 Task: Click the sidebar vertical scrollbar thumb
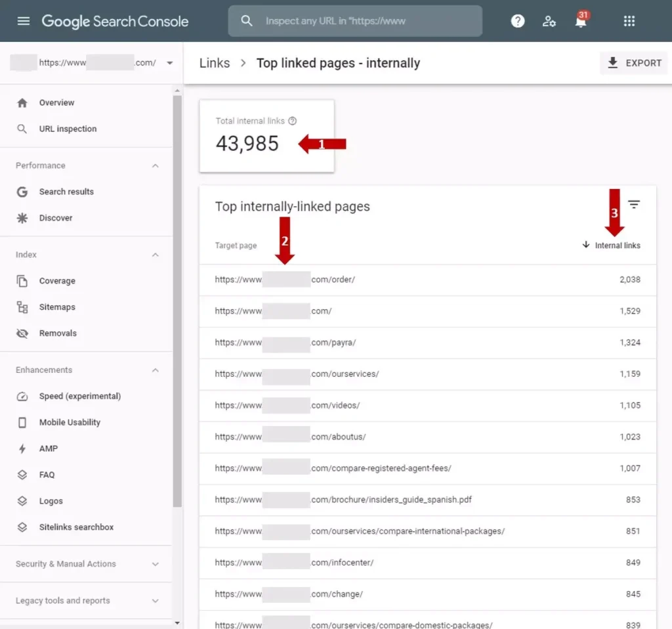coord(177,301)
